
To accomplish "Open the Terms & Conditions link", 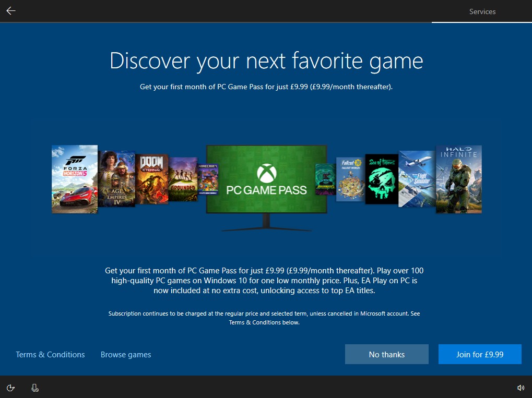I will coord(50,355).
